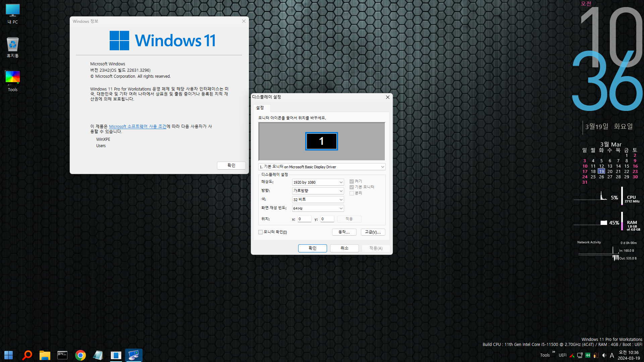644x362 pixels.
Task: Click the 3월 Mar calendar header
Action: point(610,144)
